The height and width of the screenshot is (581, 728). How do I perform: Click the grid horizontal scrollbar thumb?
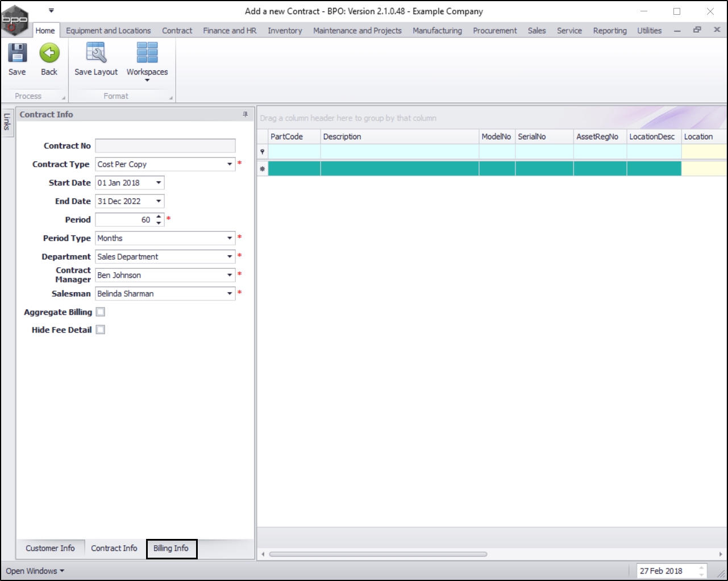pyautogui.click(x=378, y=554)
